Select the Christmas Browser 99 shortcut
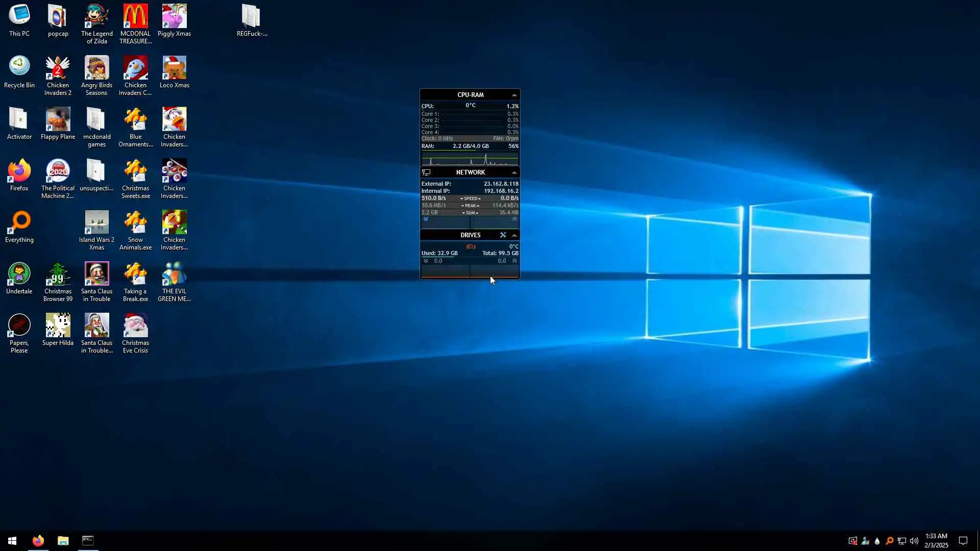This screenshot has width=980, height=551. point(58,274)
